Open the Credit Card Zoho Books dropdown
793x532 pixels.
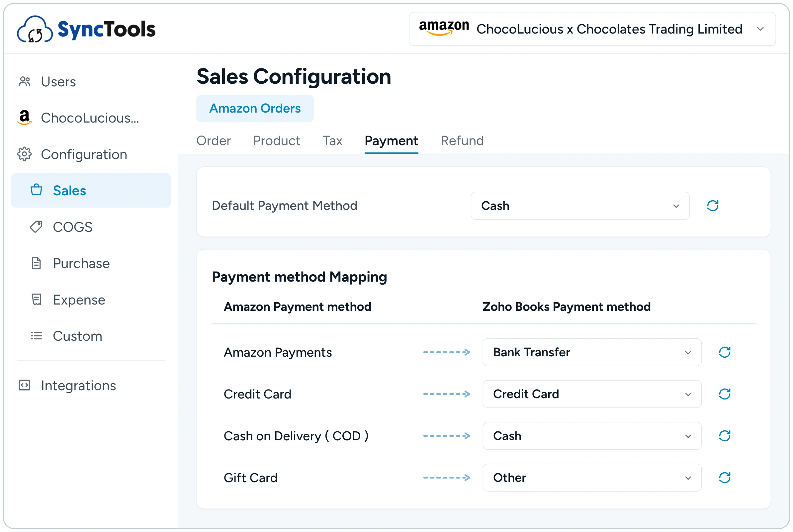[592, 394]
